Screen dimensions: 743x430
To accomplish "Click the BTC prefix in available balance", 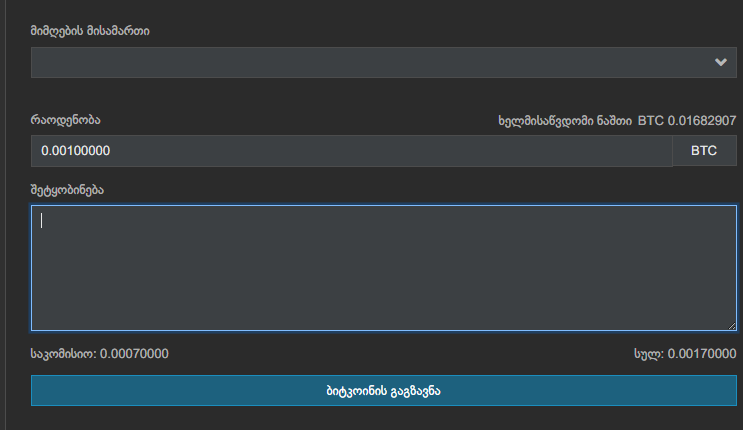I will (650, 120).
